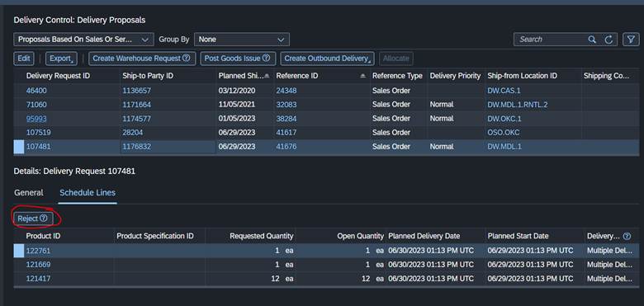Select row marker for product 122761
The height and width of the screenshot is (306, 644).
pyautogui.click(x=19, y=251)
